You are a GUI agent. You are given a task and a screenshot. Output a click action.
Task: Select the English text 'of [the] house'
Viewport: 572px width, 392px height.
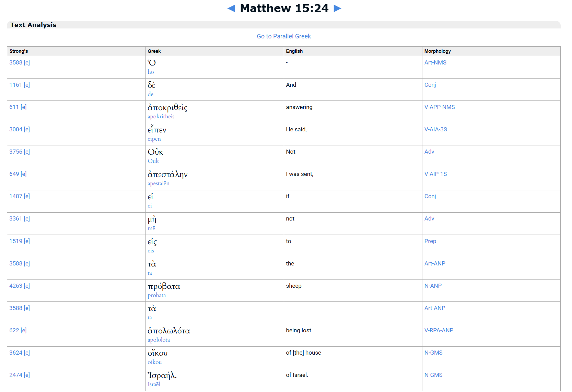(303, 353)
